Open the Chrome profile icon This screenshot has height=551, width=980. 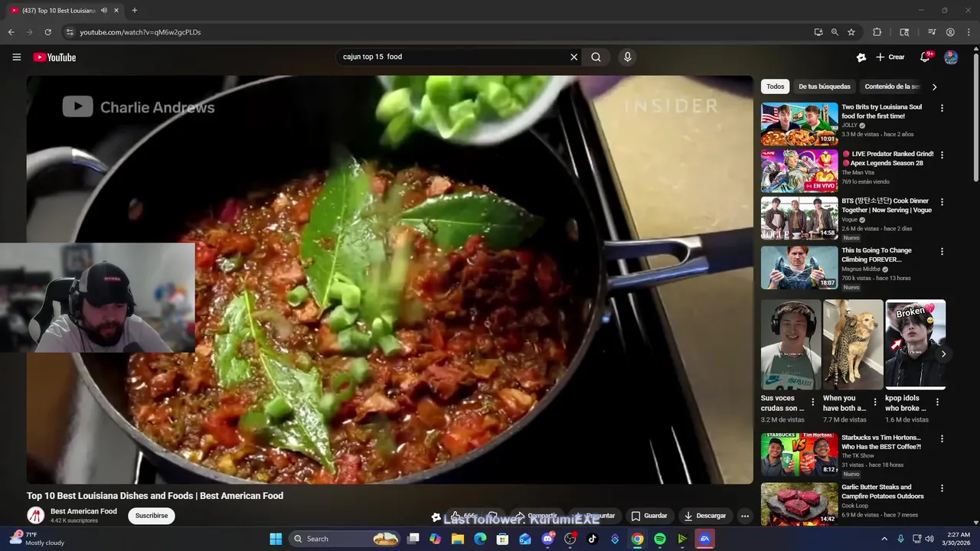[950, 32]
